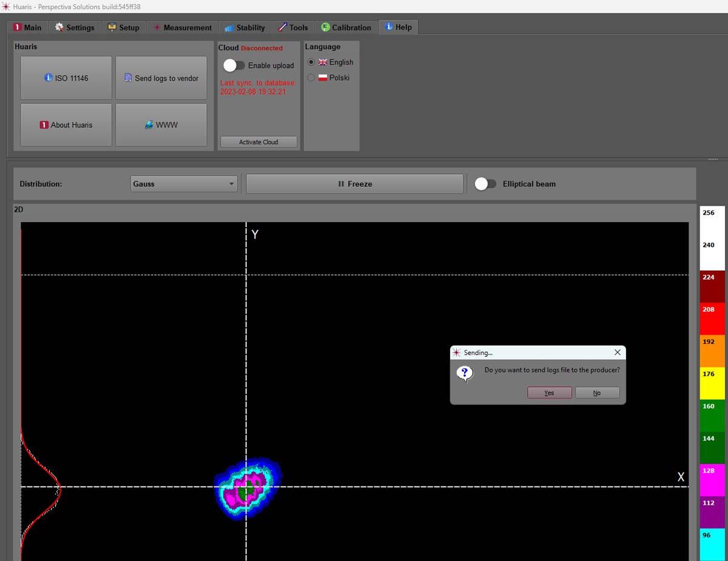The width and height of the screenshot is (728, 561).
Task: Open the Distribution dropdown showing Gauss
Action: [x=183, y=183]
